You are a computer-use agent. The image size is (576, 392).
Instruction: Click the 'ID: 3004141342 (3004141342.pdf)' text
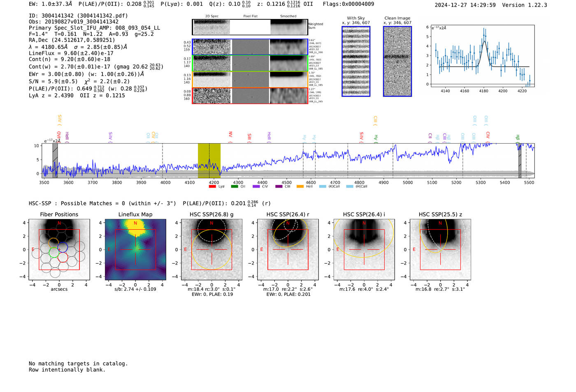pos(78,16)
